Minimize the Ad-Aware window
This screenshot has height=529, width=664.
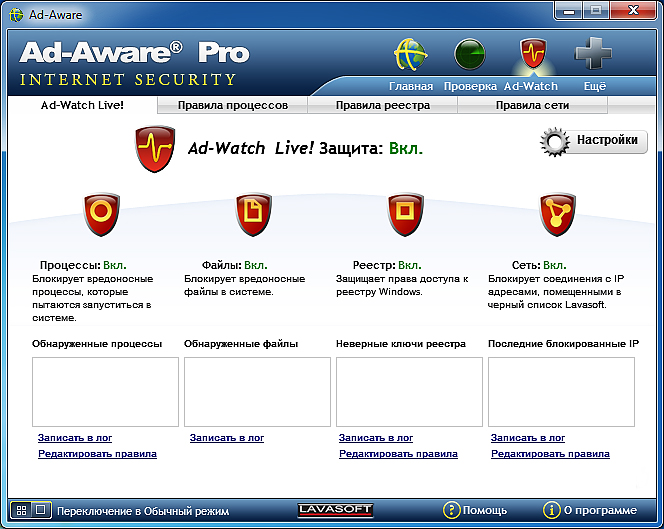click(x=568, y=11)
